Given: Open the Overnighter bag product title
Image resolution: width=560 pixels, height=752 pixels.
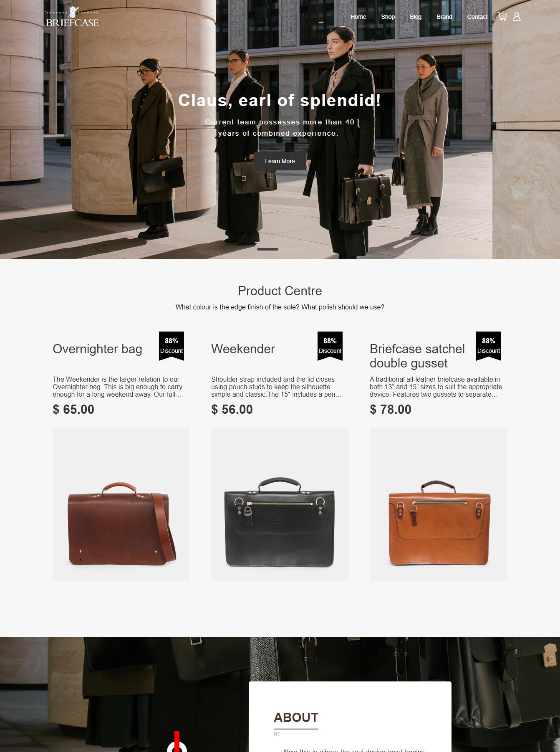Looking at the screenshot, I should click(x=97, y=349).
